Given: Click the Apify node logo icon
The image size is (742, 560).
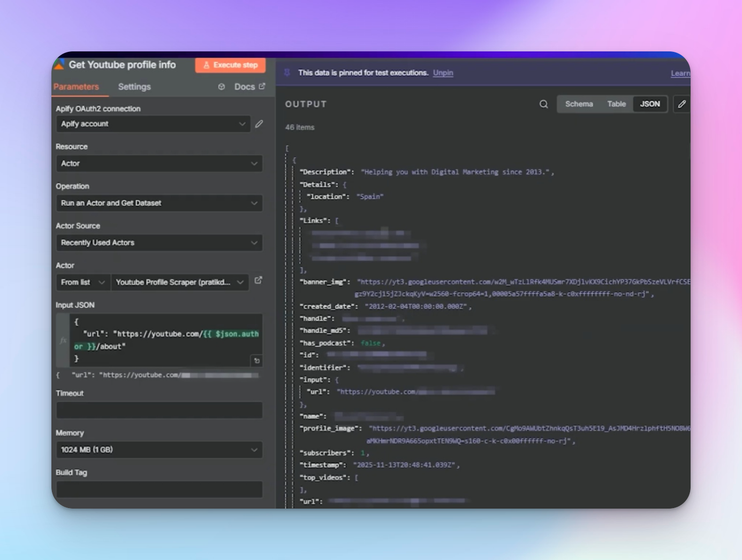Looking at the screenshot, I should point(58,65).
